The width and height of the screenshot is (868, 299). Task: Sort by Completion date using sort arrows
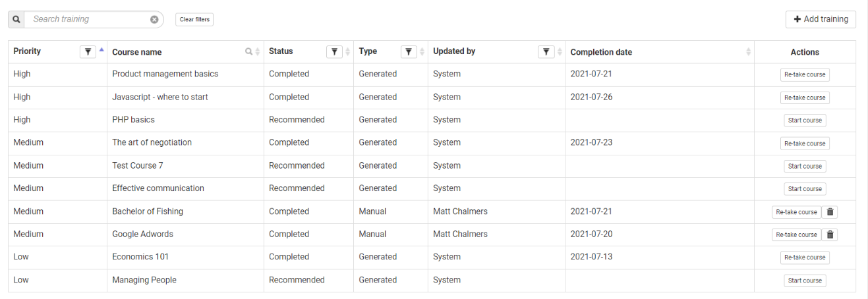748,52
